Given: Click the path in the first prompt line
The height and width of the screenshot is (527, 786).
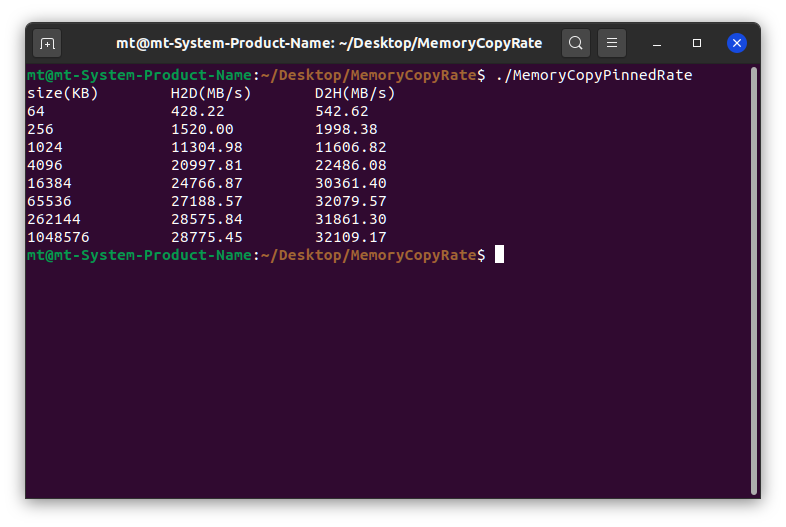Looking at the screenshot, I should tap(368, 75).
